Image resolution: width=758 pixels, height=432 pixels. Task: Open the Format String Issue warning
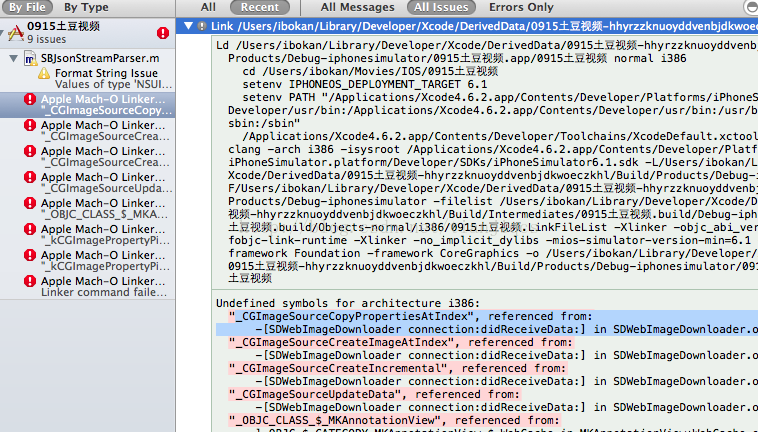pos(87,79)
